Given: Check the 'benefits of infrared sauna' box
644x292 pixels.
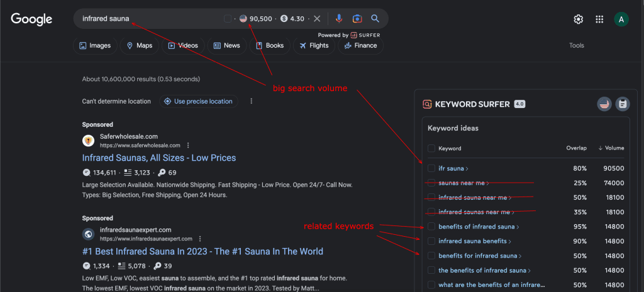Looking at the screenshot, I should (431, 227).
